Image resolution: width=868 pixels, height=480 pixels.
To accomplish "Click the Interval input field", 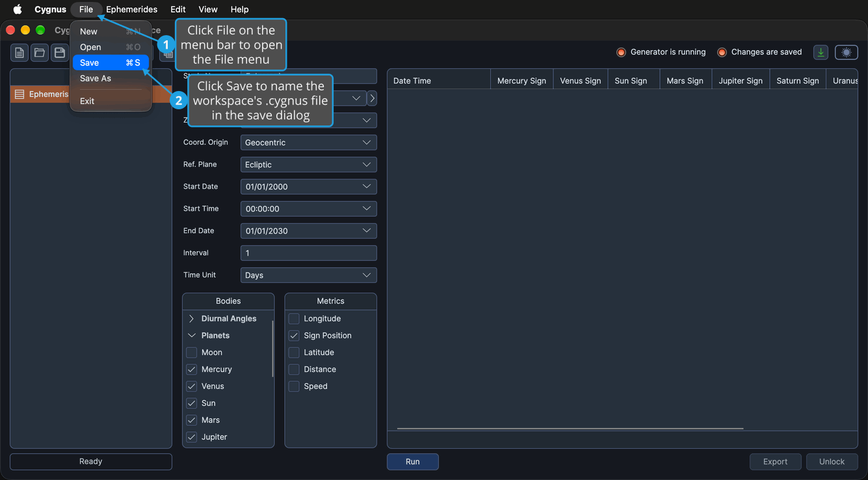I will pyautogui.click(x=309, y=253).
